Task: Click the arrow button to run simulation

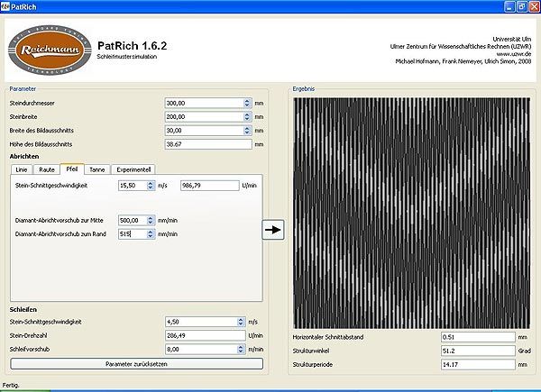Action: [273, 230]
